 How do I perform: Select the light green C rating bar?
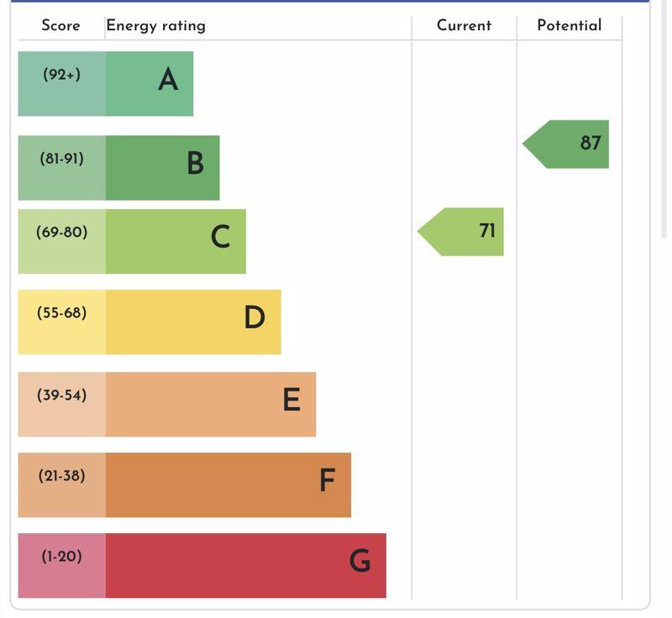click(x=176, y=242)
